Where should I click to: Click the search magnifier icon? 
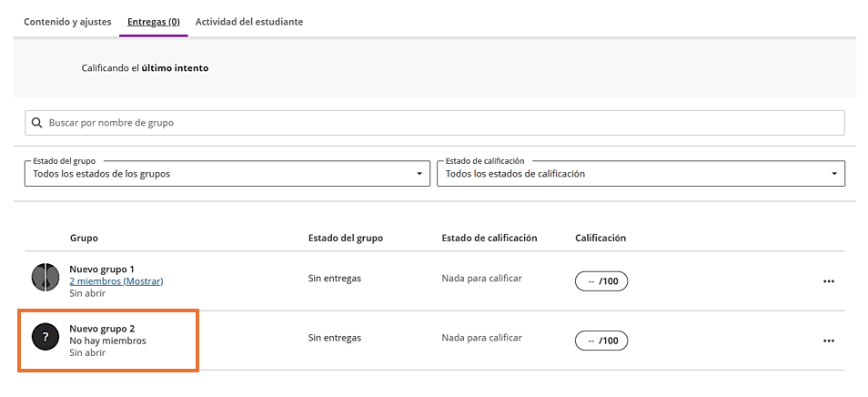coord(37,123)
